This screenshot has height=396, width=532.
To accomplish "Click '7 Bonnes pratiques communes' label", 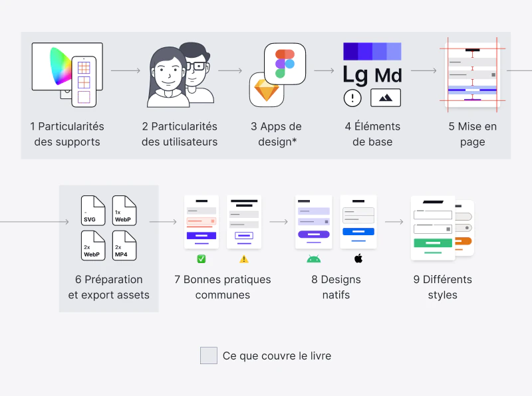I will point(223,287).
